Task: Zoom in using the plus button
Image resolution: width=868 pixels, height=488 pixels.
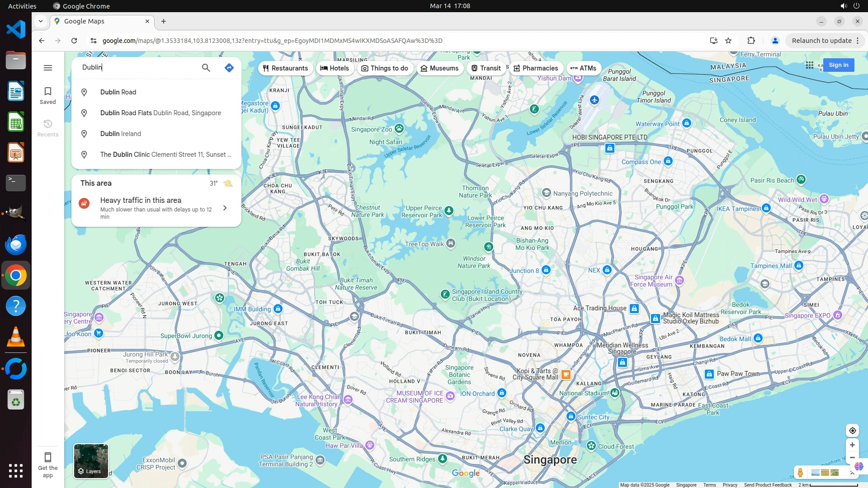Action: click(852, 445)
